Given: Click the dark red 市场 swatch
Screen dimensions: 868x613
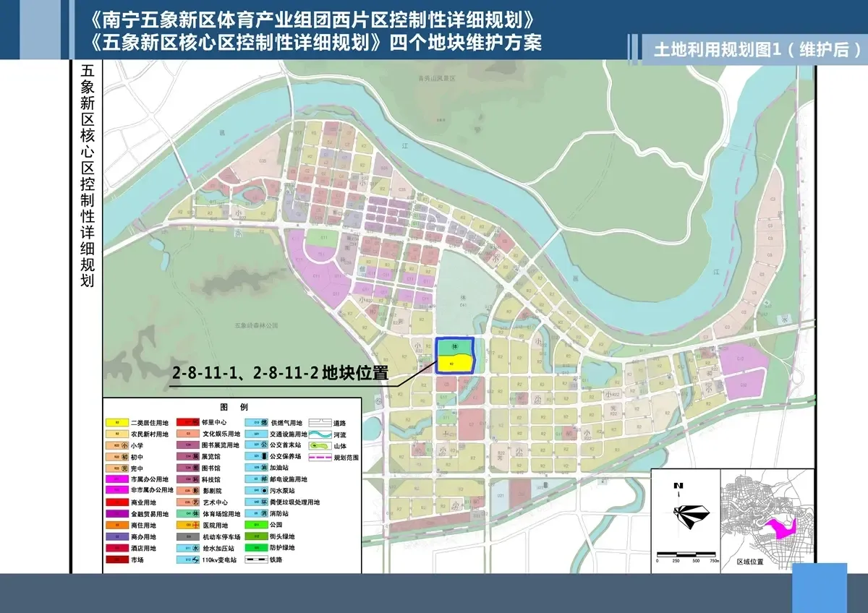Looking at the screenshot, I should tap(117, 560).
